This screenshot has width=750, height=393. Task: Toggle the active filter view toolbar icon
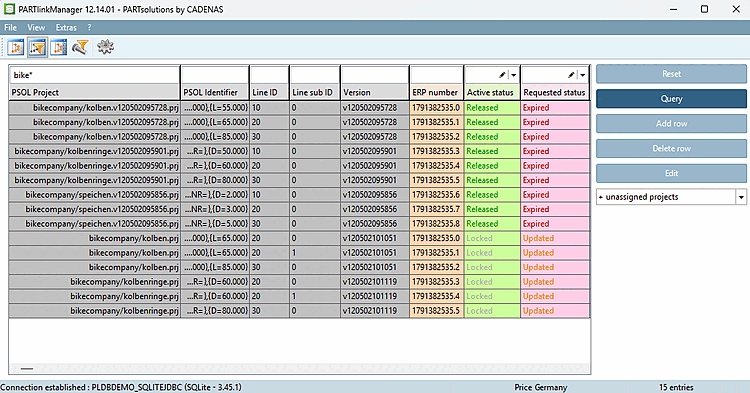[37, 47]
